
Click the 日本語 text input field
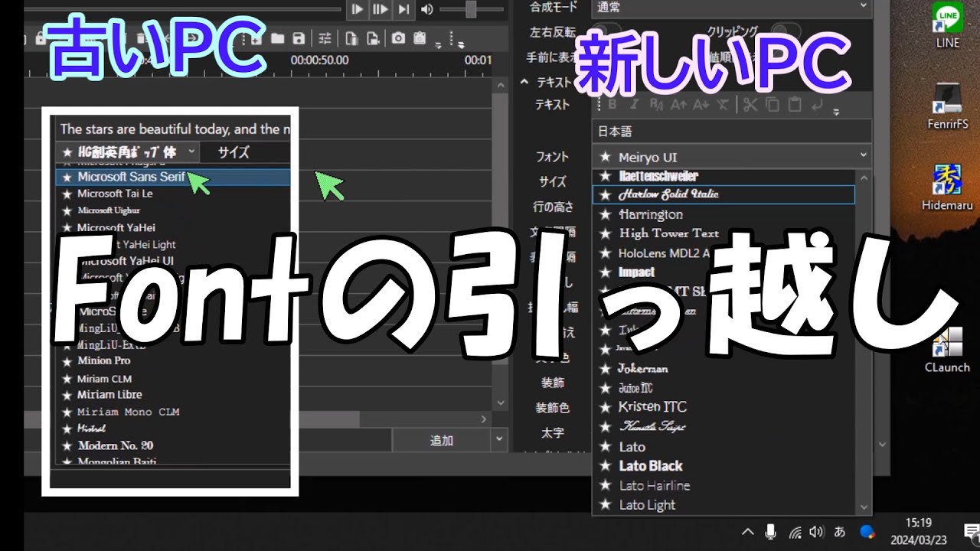coord(732,132)
